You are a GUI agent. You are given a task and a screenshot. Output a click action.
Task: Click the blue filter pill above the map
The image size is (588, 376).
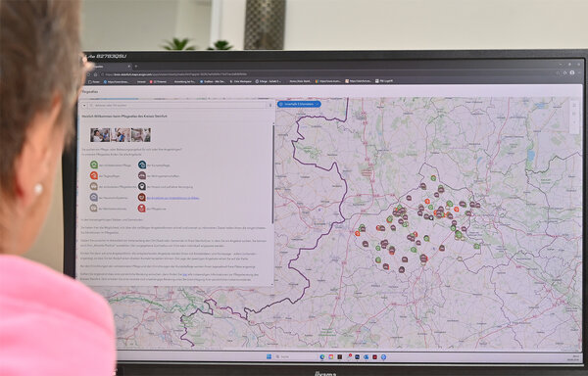[299, 104]
